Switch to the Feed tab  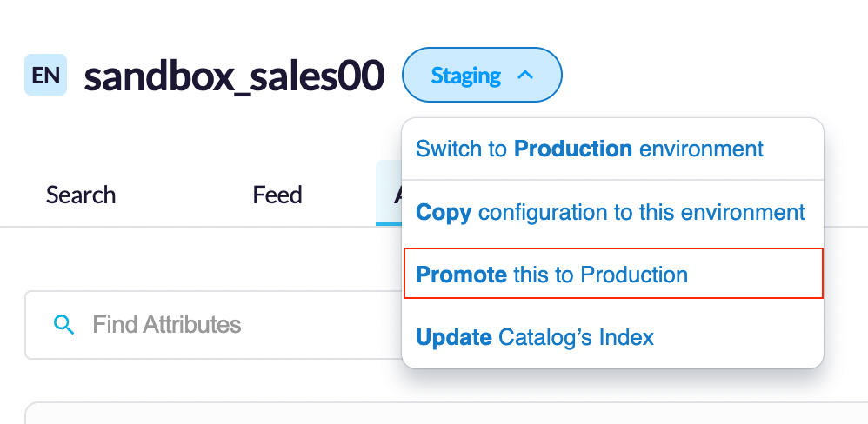277,195
